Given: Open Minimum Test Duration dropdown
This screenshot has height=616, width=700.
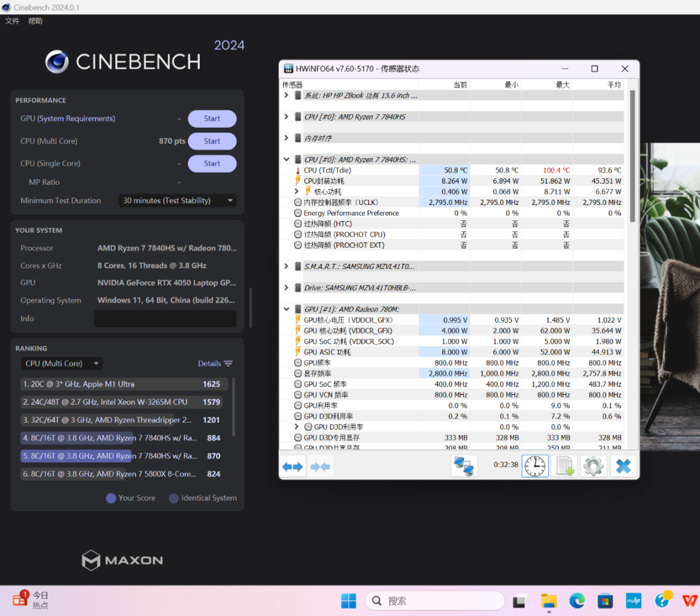Looking at the screenshot, I should (x=178, y=200).
